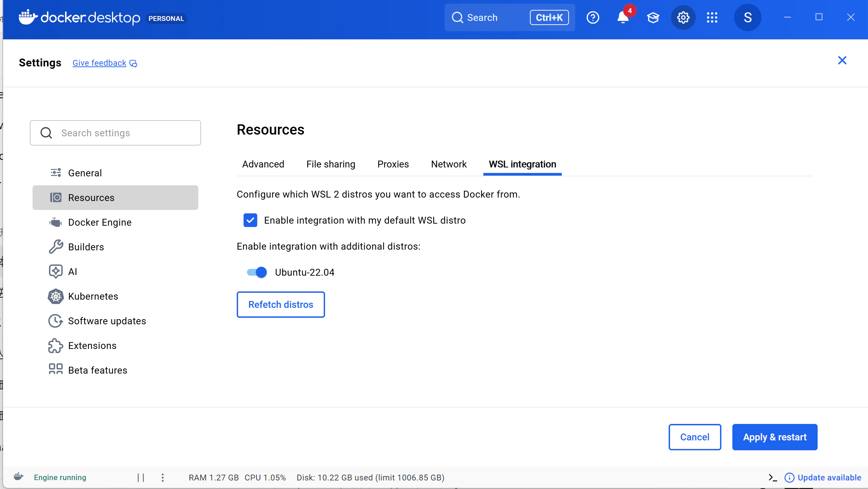Image resolution: width=868 pixels, height=489 pixels.
Task: Open the terminal icon in status bar
Action: 773,477
